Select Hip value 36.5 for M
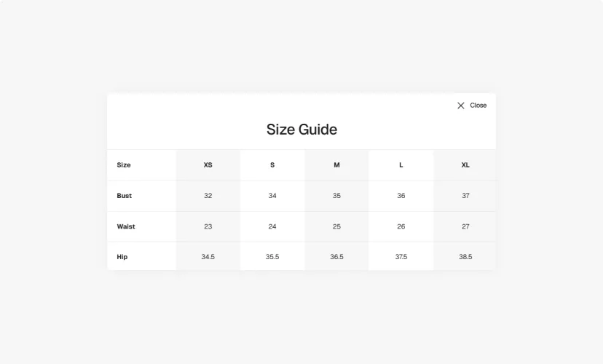Image resolution: width=603 pixels, height=364 pixels. pos(336,257)
